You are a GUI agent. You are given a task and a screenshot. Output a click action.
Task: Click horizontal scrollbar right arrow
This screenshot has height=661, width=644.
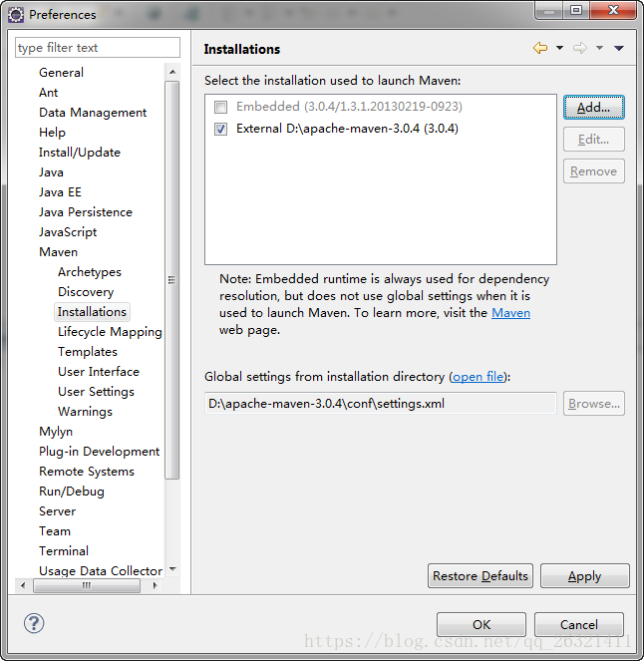(x=156, y=585)
